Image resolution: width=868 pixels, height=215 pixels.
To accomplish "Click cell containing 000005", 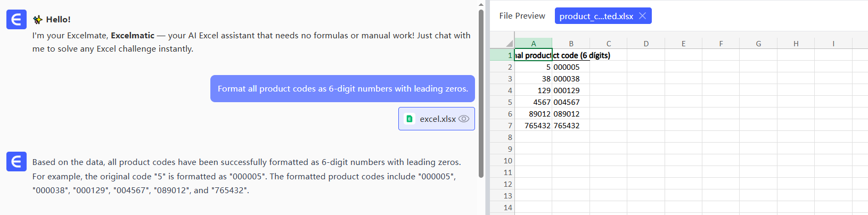I will (x=570, y=67).
